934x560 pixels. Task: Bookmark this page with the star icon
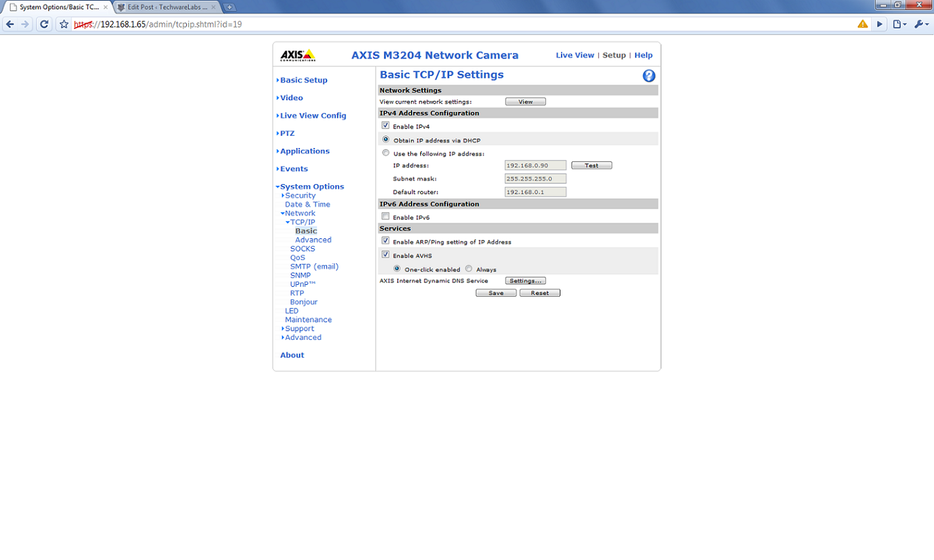64,24
